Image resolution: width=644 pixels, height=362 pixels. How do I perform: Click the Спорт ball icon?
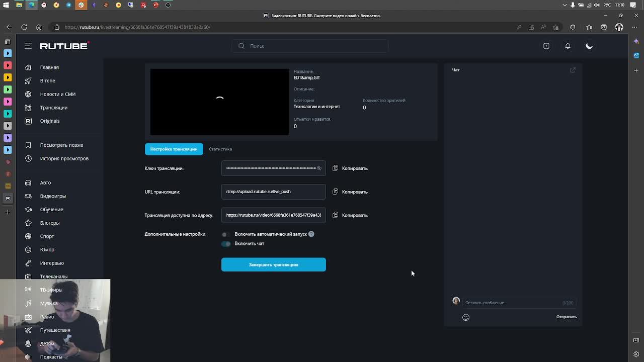(28, 236)
